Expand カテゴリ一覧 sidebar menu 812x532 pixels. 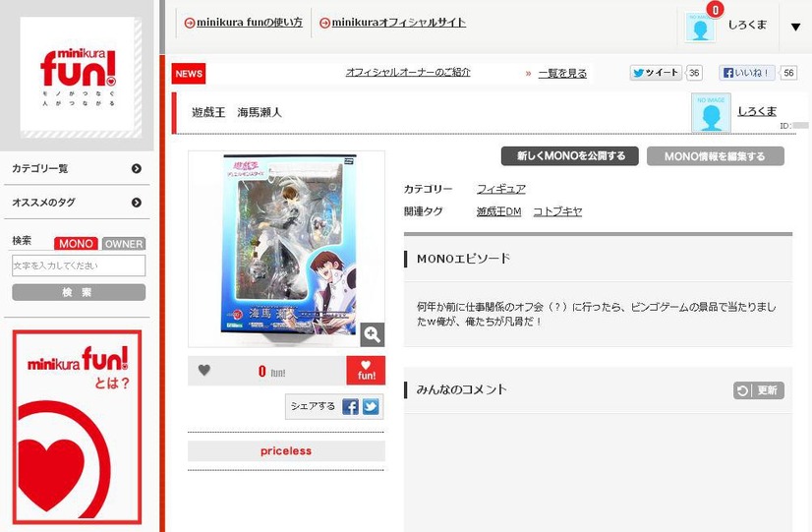(77, 168)
